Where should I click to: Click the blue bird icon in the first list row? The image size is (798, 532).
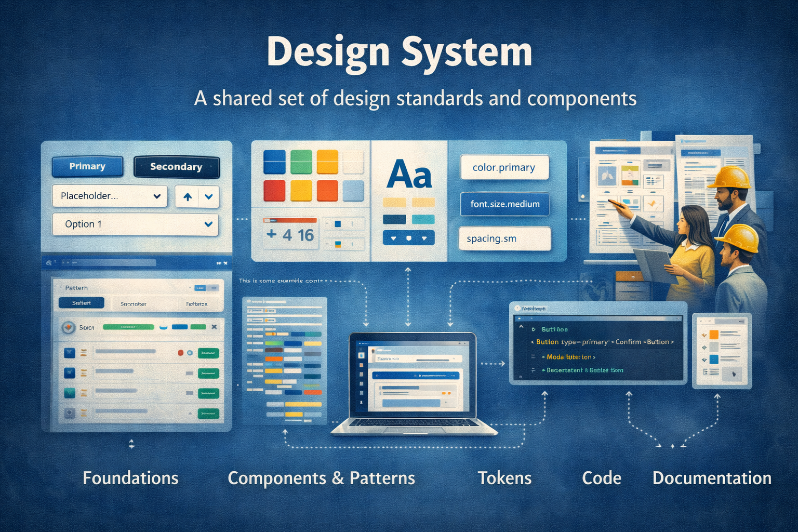[x=70, y=353]
